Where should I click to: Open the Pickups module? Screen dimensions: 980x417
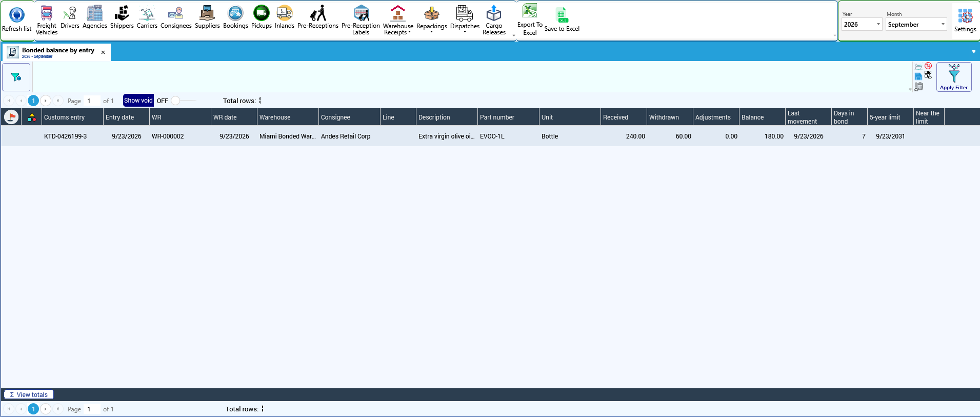pyautogui.click(x=262, y=17)
